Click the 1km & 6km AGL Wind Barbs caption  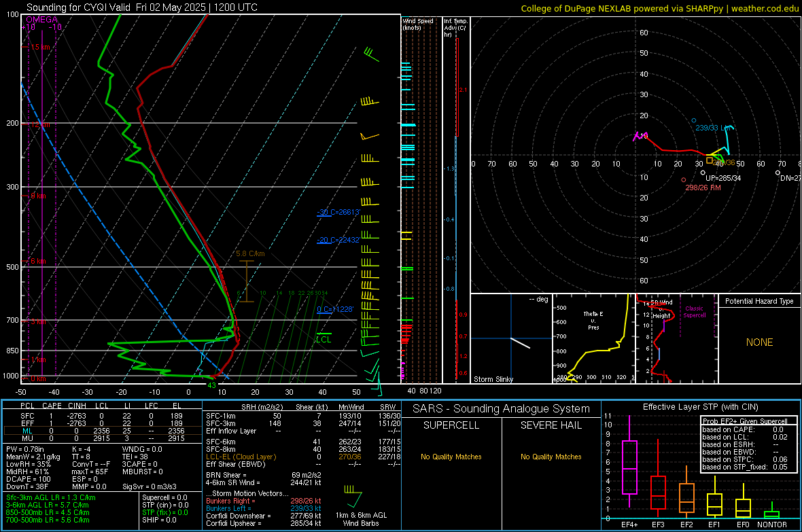[361, 519]
